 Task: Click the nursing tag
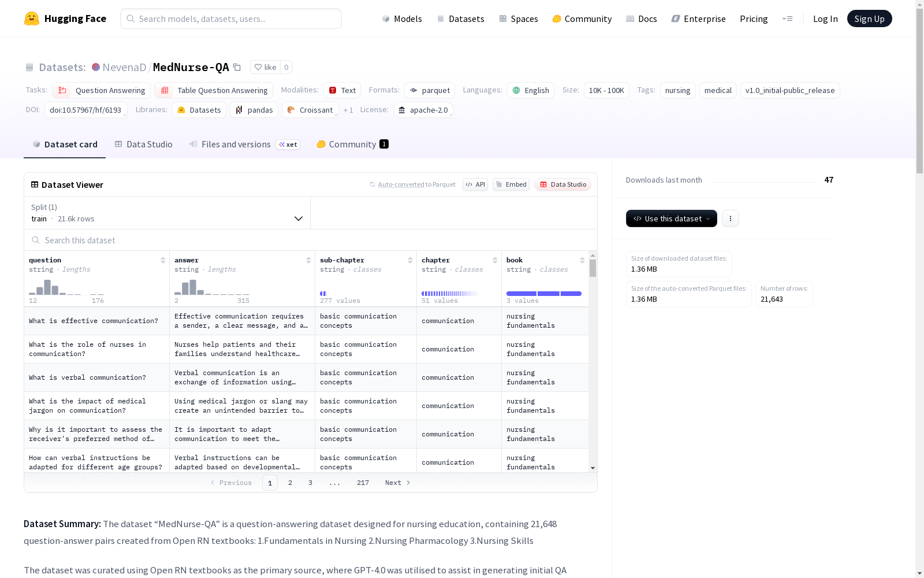point(678,90)
